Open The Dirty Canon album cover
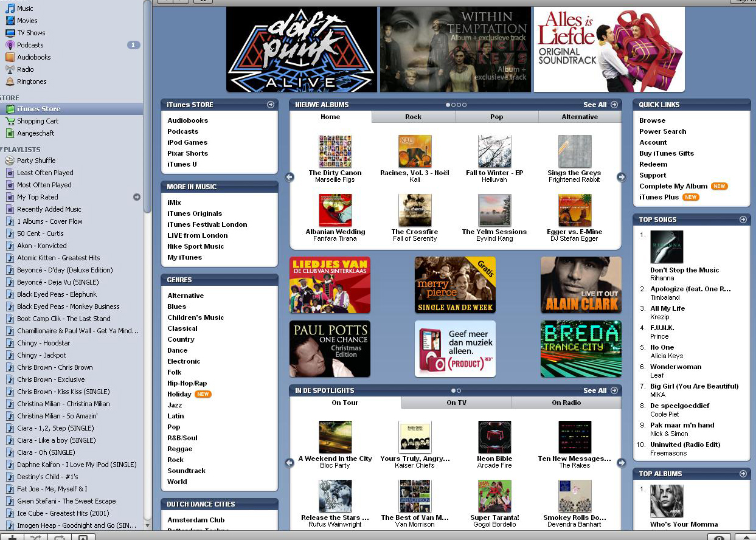The image size is (756, 540). pyautogui.click(x=335, y=151)
